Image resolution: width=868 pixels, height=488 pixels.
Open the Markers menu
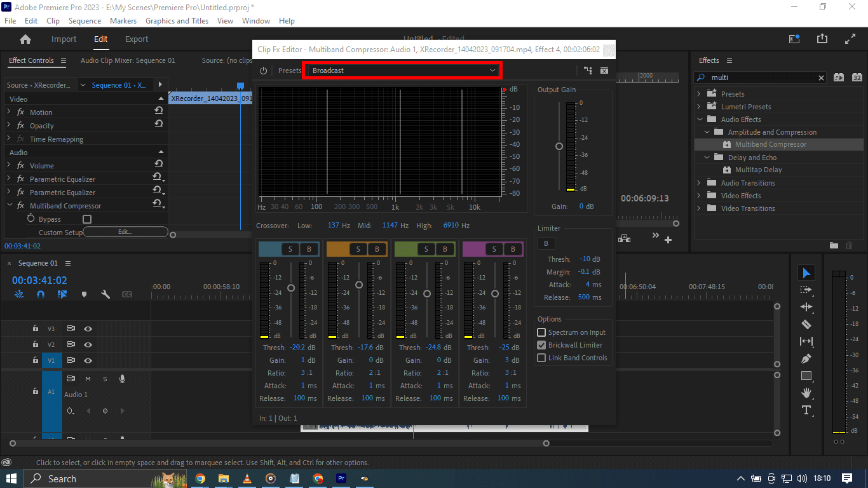(123, 21)
